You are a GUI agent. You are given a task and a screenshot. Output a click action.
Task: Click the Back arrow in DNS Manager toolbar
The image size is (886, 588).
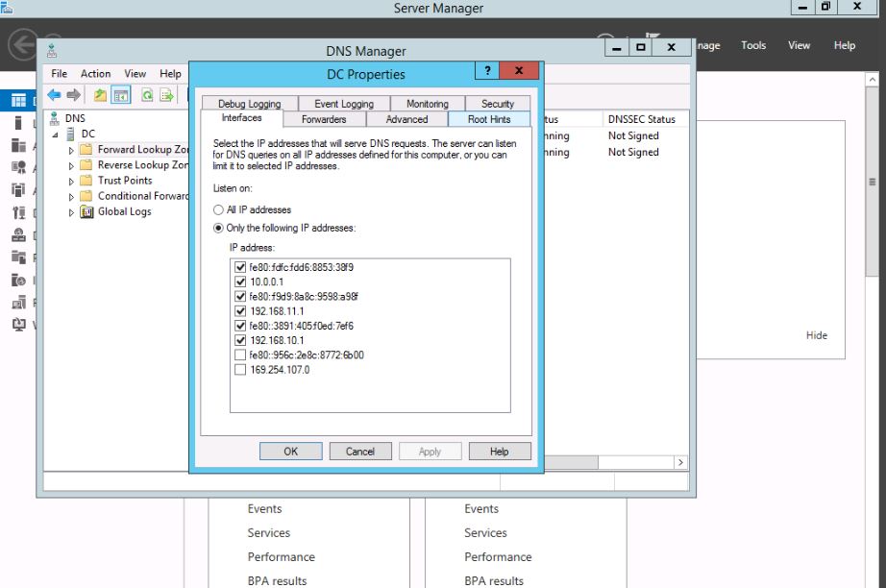54,95
